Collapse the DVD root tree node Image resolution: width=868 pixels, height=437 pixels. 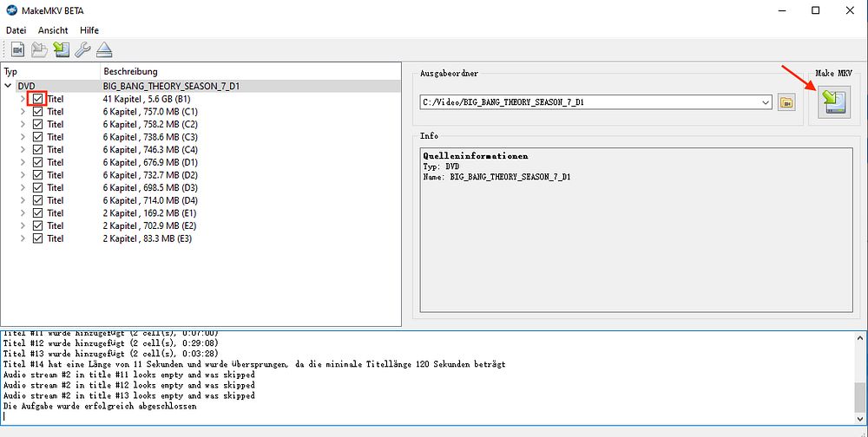[9, 87]
